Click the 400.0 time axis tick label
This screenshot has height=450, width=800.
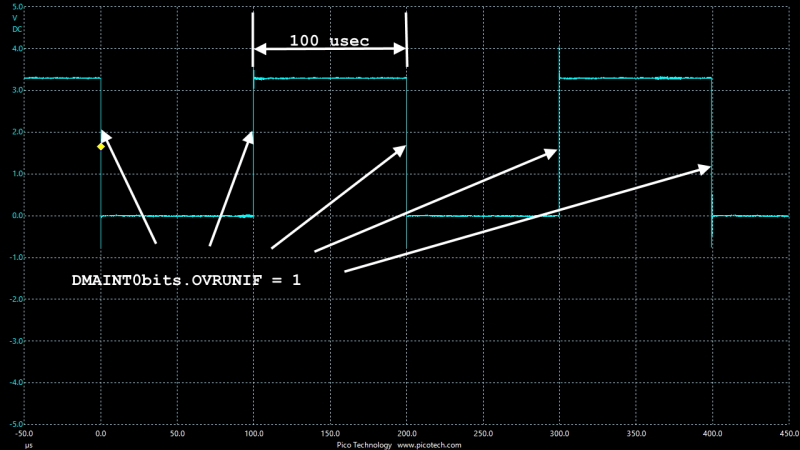click(x=711, y=435)
